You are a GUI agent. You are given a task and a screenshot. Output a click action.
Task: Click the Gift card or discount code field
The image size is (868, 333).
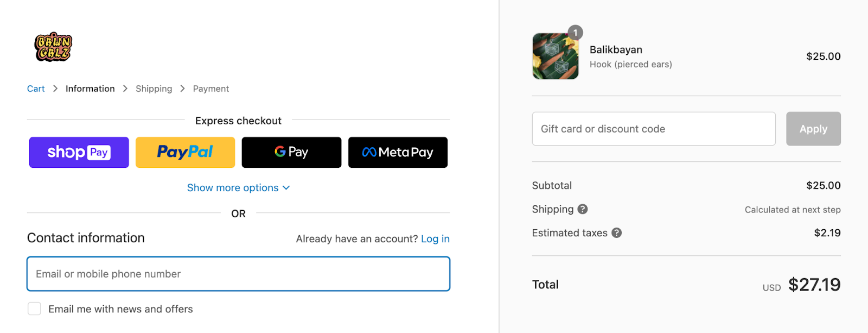tap(654, 129)
